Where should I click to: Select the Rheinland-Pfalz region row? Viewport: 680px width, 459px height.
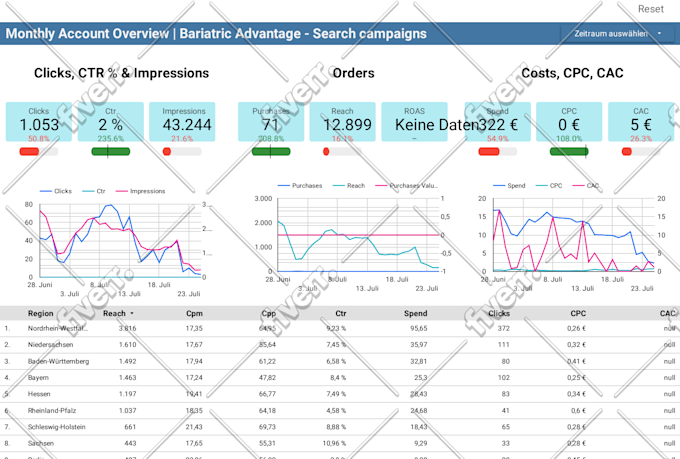pyautogui.click(x=340, y=411)
